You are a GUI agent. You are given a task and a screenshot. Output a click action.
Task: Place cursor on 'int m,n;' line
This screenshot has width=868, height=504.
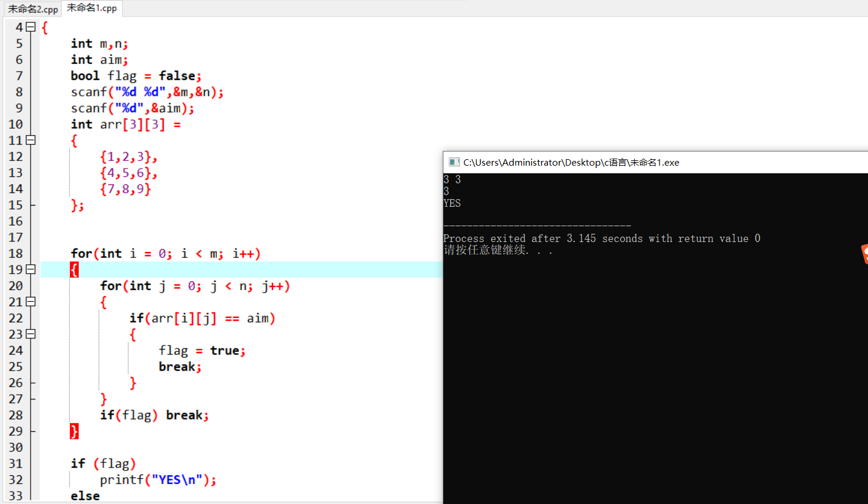99,44
